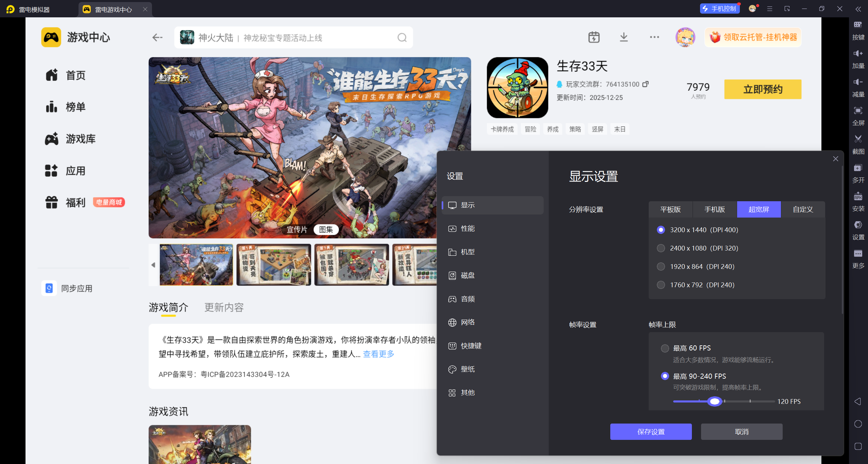Open the calendar reservation icon
The image size is (868, 464).
click(594, 37)
